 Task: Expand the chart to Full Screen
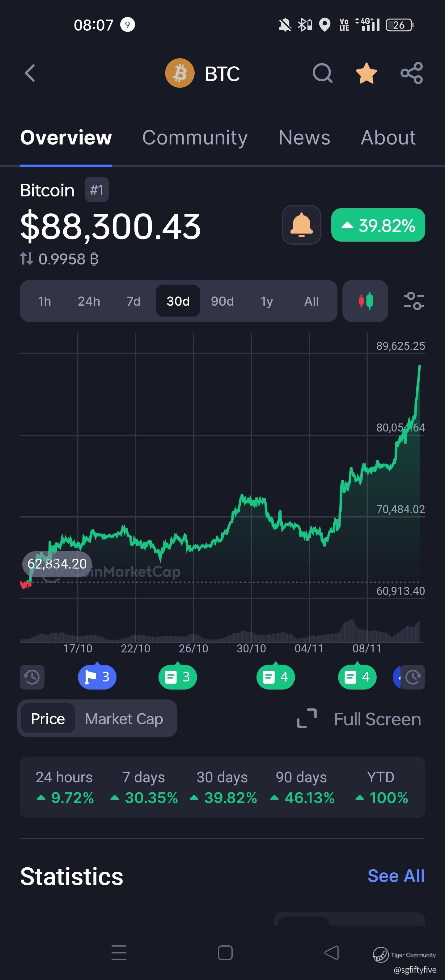(359, 719)
